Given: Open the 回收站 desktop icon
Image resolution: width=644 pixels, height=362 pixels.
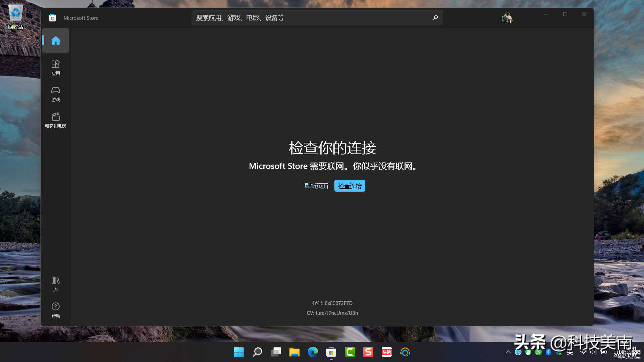Looking at the screenshot, I should coord(15,17).
